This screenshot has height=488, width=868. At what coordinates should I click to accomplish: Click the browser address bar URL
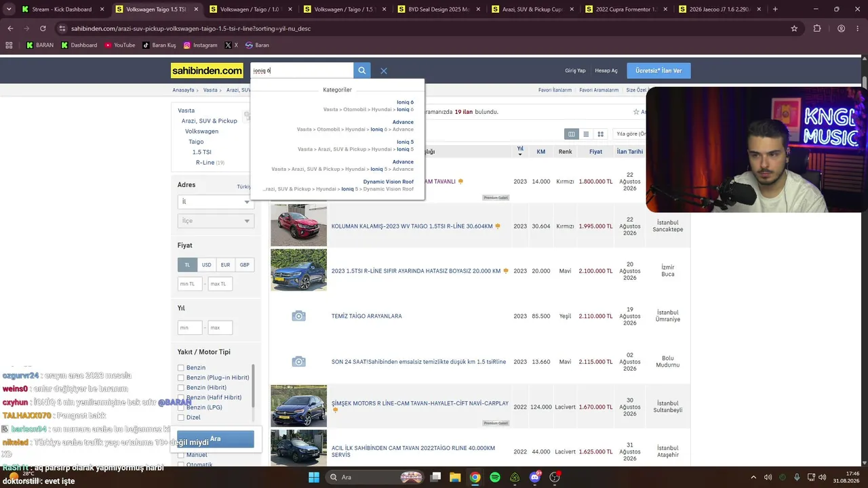tap(191, 28)
